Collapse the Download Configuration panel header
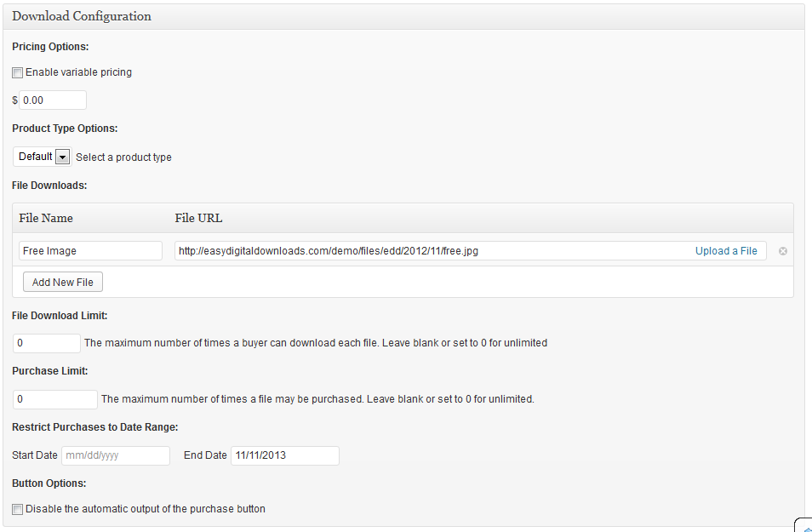Image resolution: width=812 pixels, height=532 pixels. (x=403, y=16)
